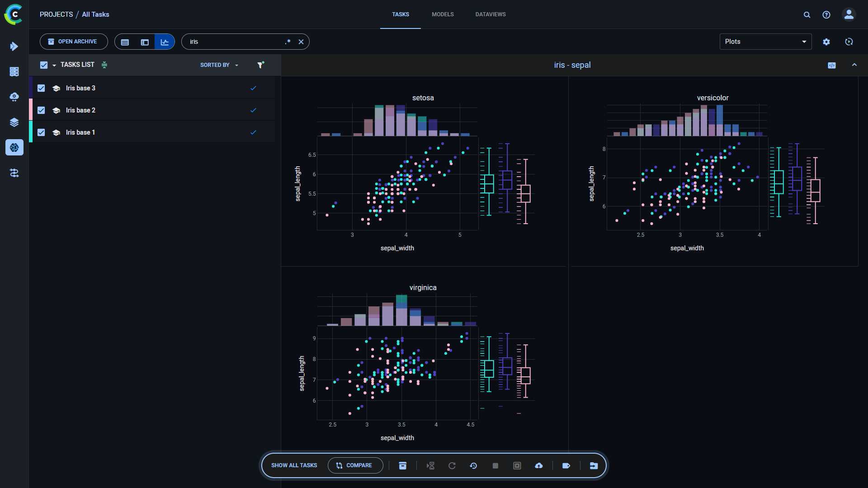Click the collapse tasks list icon
Image resolution: width=868 pixels, height=488 pixels.
tap(104, 65)
